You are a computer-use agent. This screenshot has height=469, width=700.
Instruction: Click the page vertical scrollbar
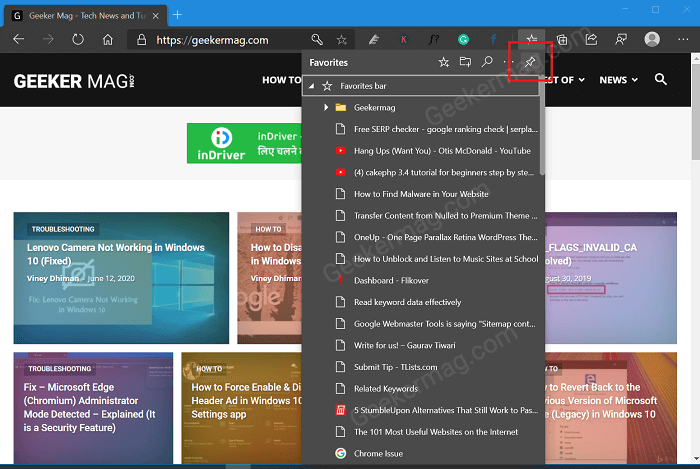pyautogui.click(x=695, y=112)
